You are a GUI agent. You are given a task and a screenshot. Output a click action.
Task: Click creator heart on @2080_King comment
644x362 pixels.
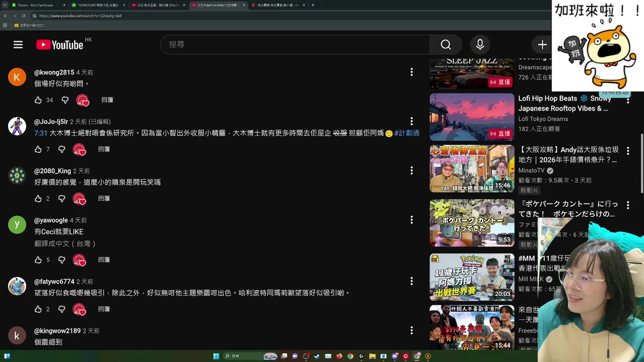click(x=79, y=199)
